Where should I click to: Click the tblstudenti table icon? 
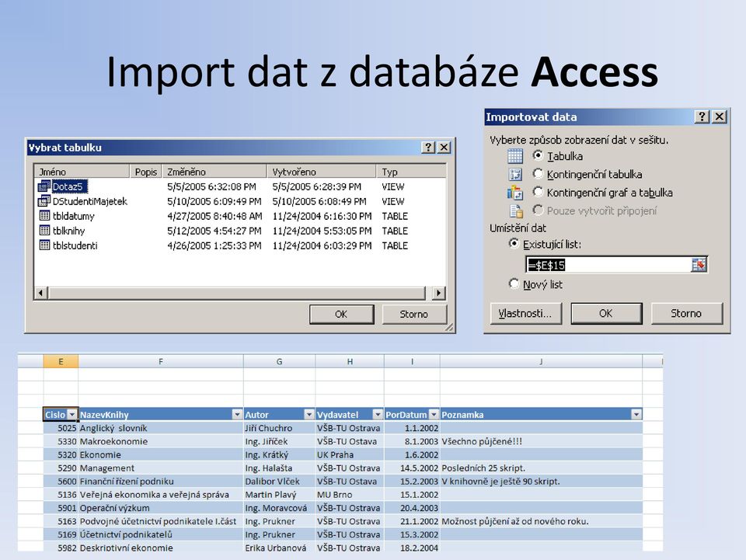(44, 245)
